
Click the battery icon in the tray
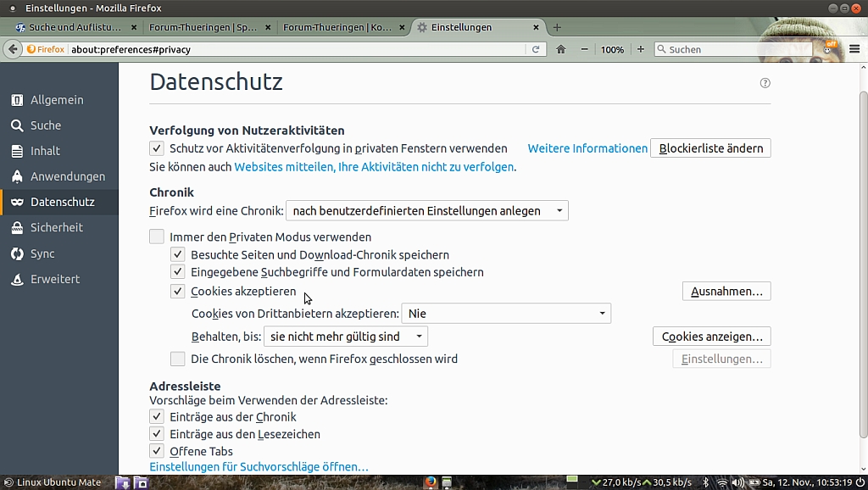pyautogui.click(x=754, y=483)
